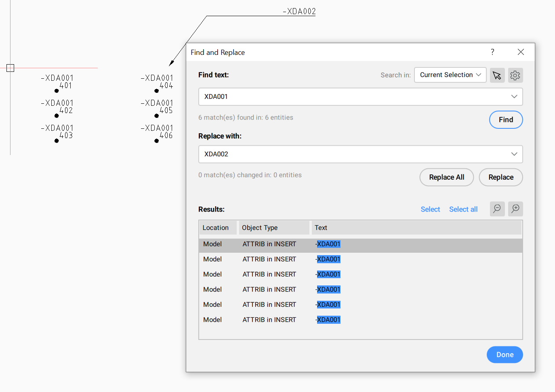
Task: Click the Replace All button
Action: (446, 177)
